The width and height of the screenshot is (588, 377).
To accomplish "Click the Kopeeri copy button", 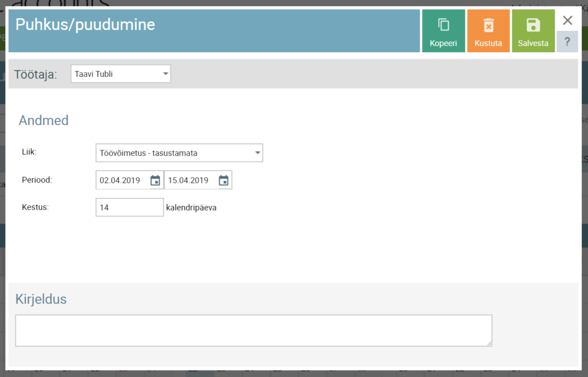I will tap(443, 31).
